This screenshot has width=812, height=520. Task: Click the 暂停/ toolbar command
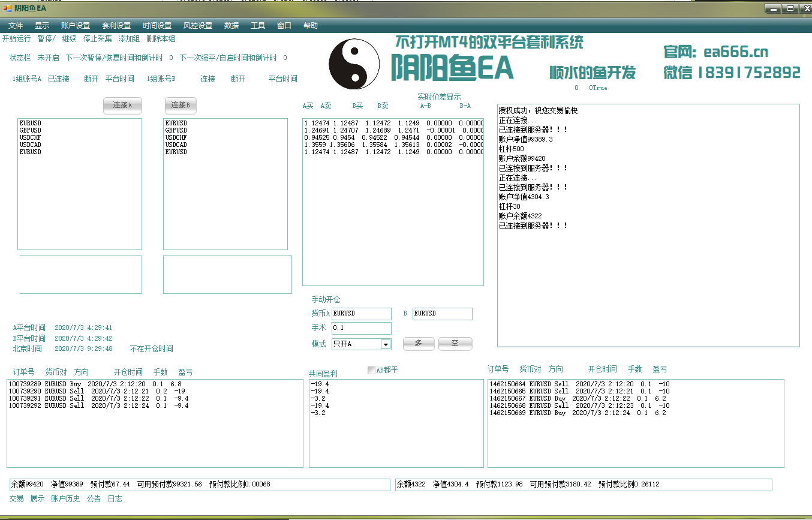46,39
